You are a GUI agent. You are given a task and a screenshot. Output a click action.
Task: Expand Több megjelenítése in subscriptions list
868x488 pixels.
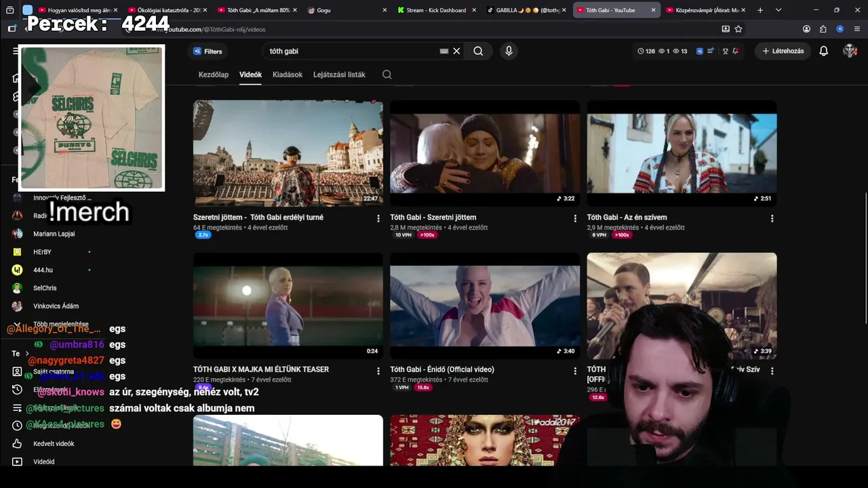(61, 324)
